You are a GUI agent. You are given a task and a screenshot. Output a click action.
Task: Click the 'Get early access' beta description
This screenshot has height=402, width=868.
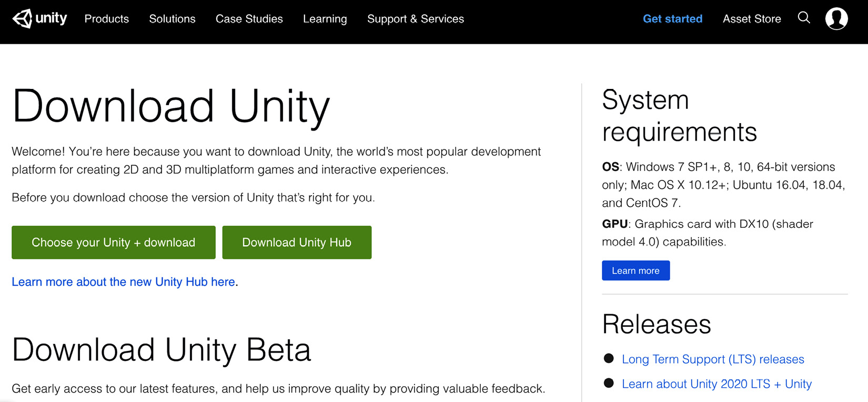(x=278, y=389)
